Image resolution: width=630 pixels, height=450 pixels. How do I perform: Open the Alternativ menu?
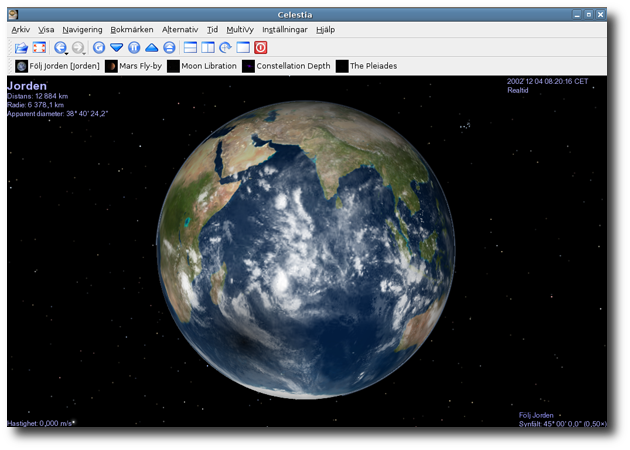[180, 30]
